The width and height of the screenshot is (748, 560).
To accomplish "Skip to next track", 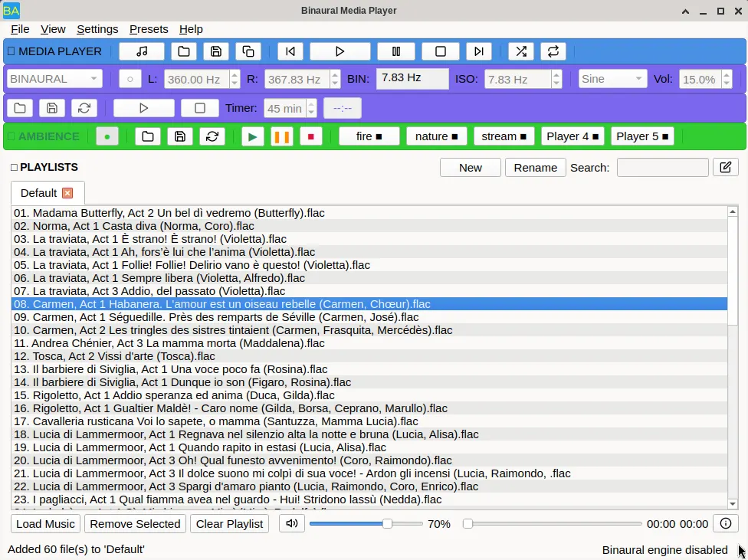I will [x=479, y=51].
